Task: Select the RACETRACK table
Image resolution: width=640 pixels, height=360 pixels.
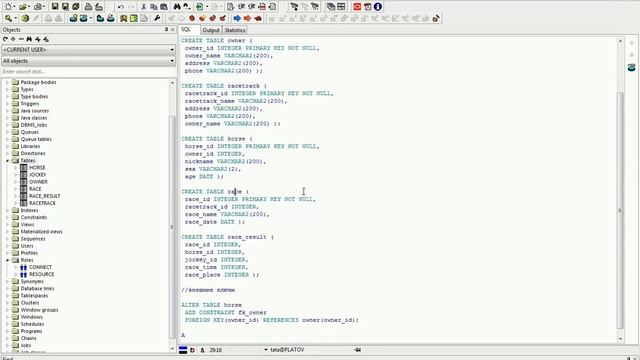Action: tap(42, 203)
